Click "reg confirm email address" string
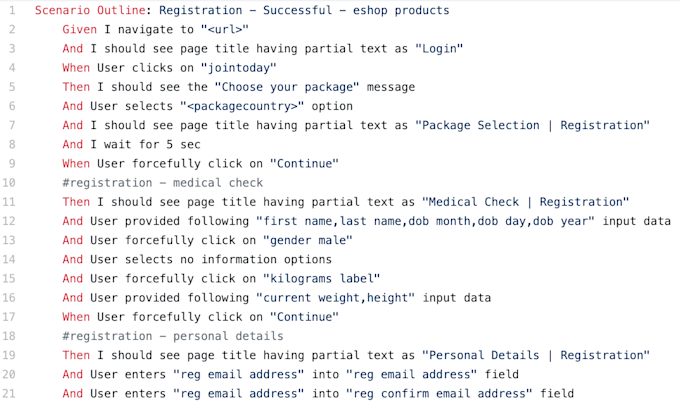 [x=439, y=393]
